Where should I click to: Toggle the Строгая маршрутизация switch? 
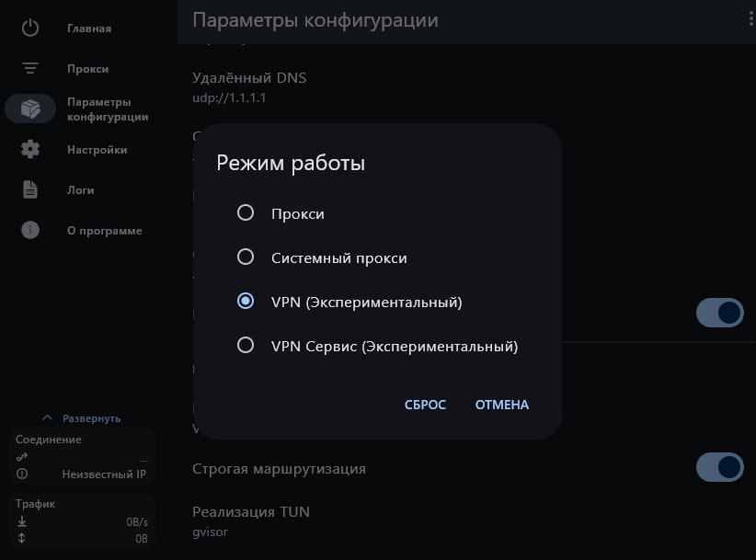[719, 468]
